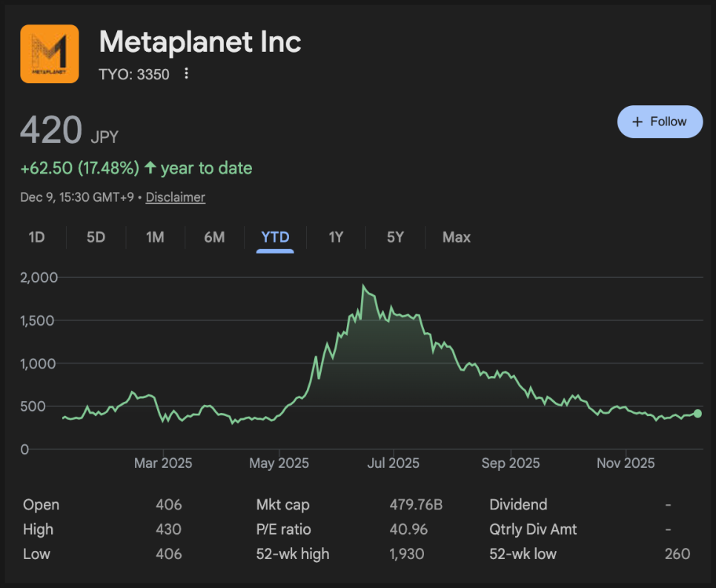Open the three-dot more options menu
Image resolution: width=716 pixels, height=588 pixels.
(x=187, y=73)
